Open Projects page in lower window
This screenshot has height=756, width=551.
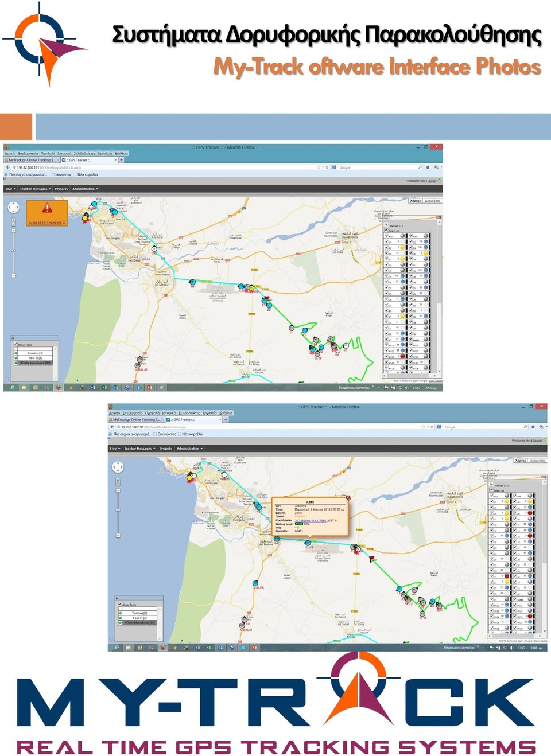(166, 449)
